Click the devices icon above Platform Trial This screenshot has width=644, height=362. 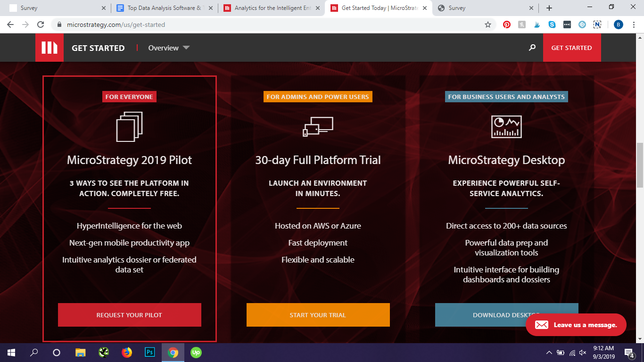[x=318, y=126]
